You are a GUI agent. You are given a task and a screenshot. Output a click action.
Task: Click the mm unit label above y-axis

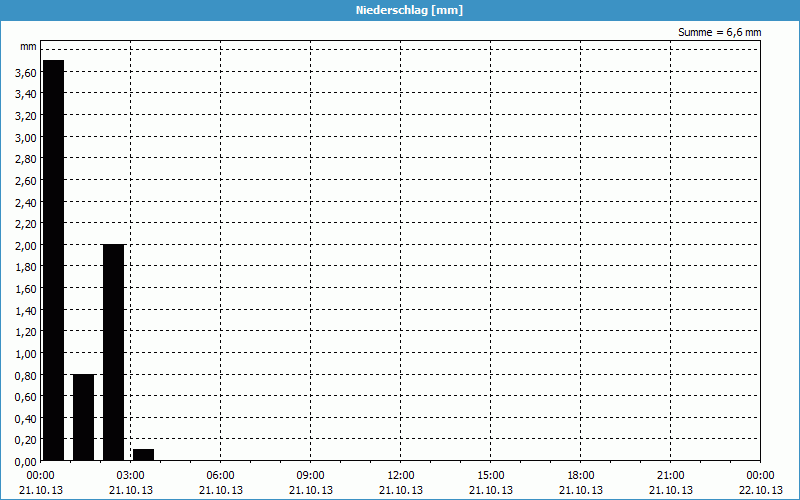[28, 47]
